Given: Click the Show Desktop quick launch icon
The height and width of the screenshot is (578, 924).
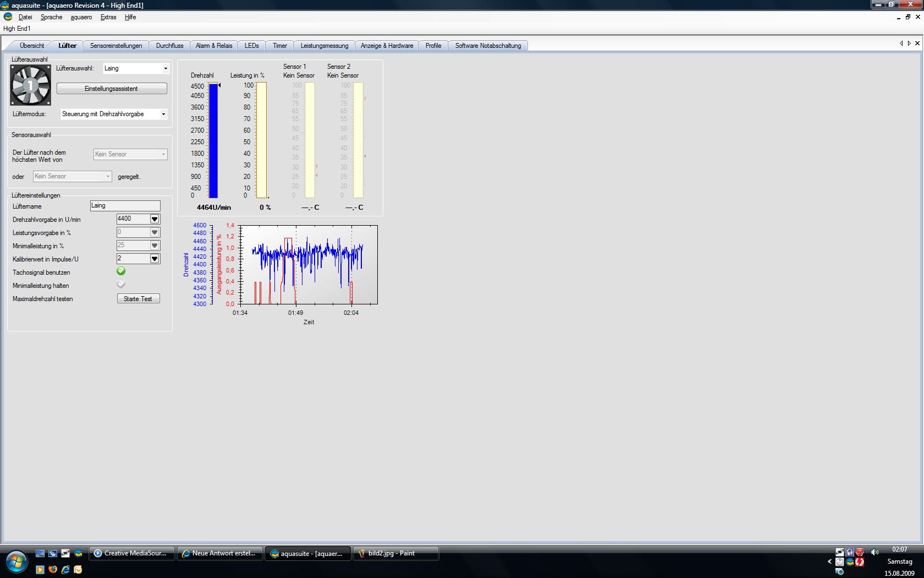Looking at the screenshot, I should point(40,553).
